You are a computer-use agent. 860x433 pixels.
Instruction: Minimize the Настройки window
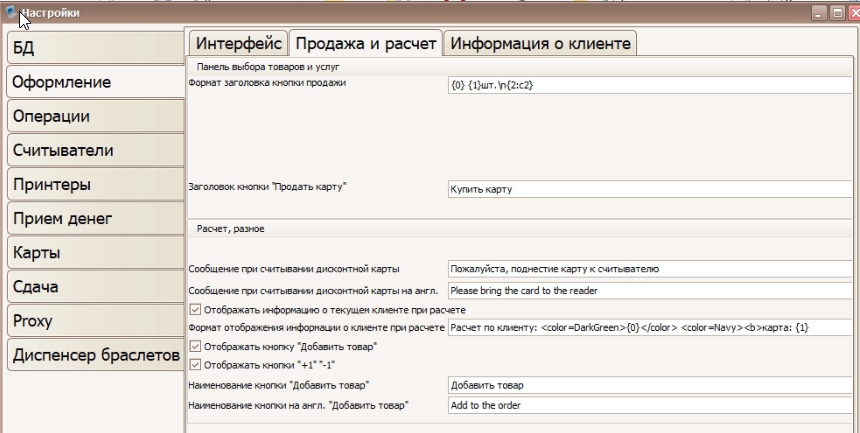coord(819,13)
